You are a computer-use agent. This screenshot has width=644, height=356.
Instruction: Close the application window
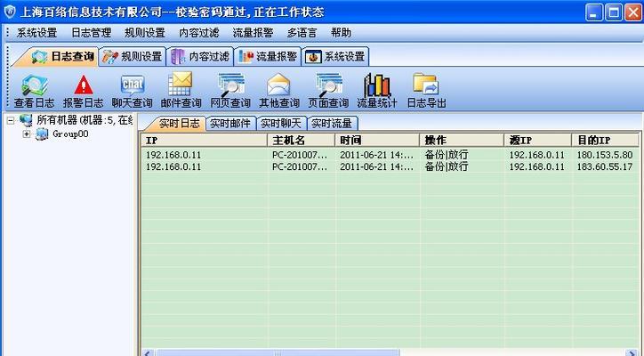coord(633,12)
